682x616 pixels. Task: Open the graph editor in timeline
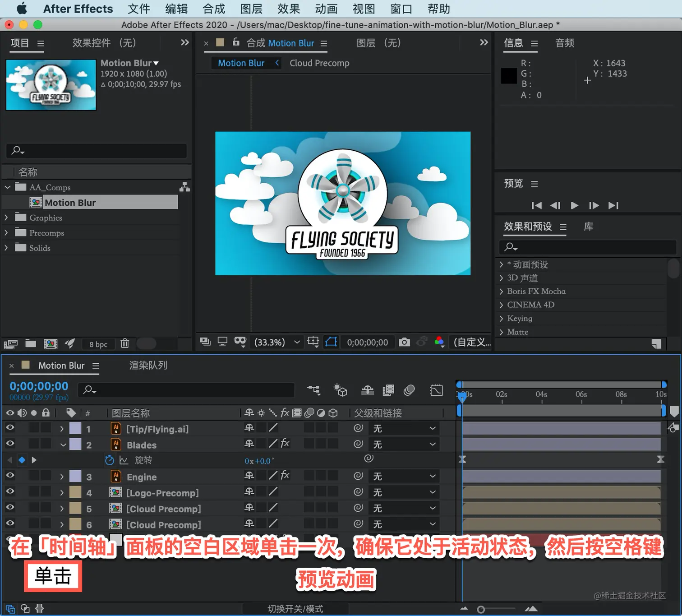(437, 390)
